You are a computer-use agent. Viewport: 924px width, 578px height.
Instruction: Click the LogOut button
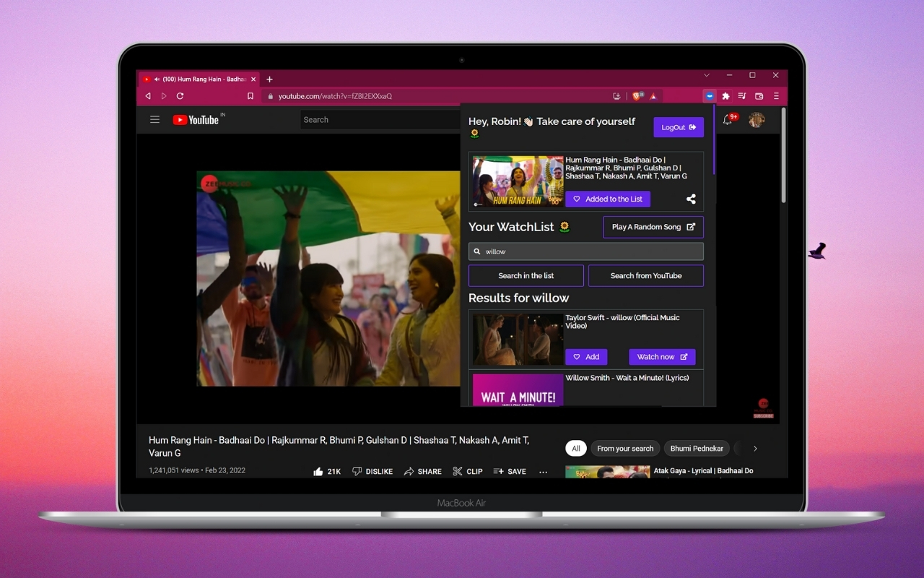point(679,127)
